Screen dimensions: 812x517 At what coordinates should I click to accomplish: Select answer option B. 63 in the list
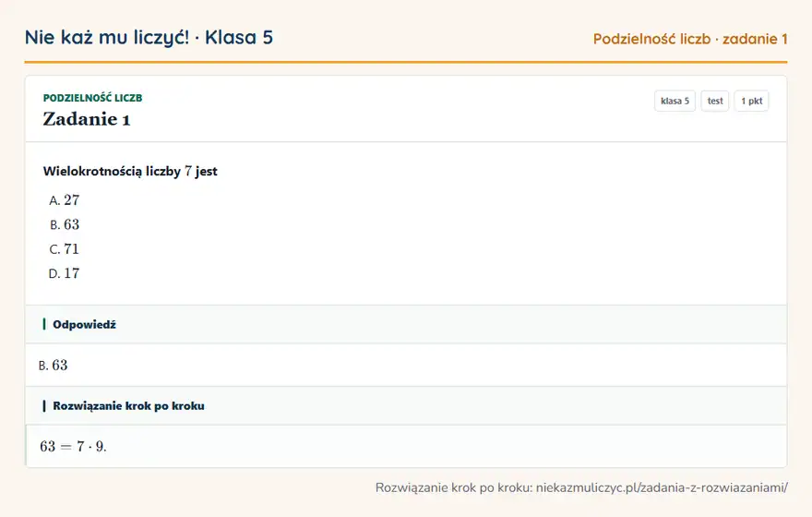pos(65,224)
